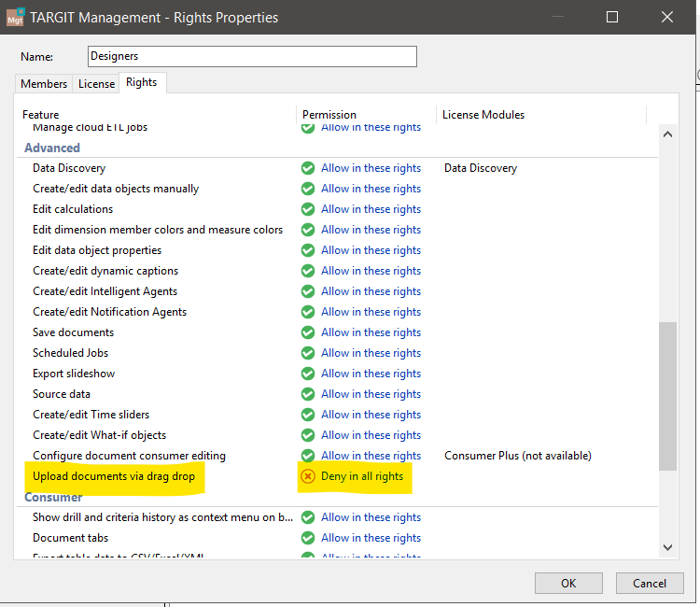This screenshot has height=607, width=700.
Task: Select the Advanced group header
Action: 52,148
